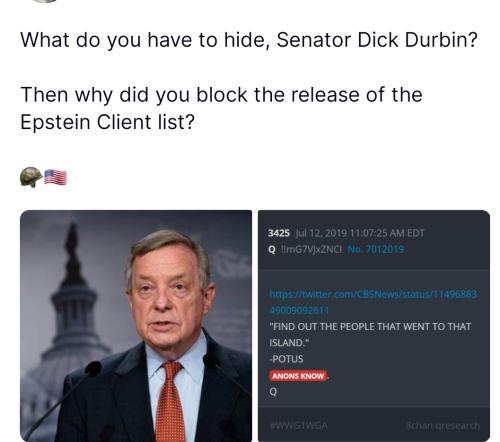Click the blue No. 7012019 link
This screenshot has height=442, width=500.
click(376, 249)
